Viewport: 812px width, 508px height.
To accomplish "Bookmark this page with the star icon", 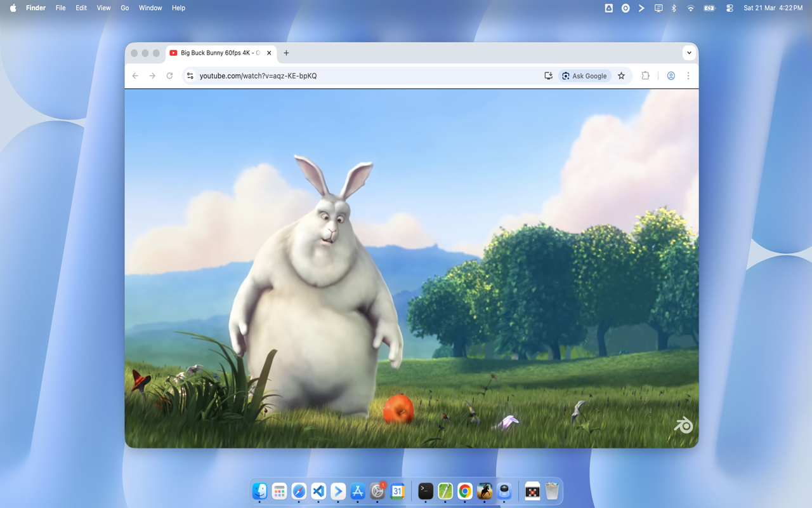I will (x=622, y=76).
